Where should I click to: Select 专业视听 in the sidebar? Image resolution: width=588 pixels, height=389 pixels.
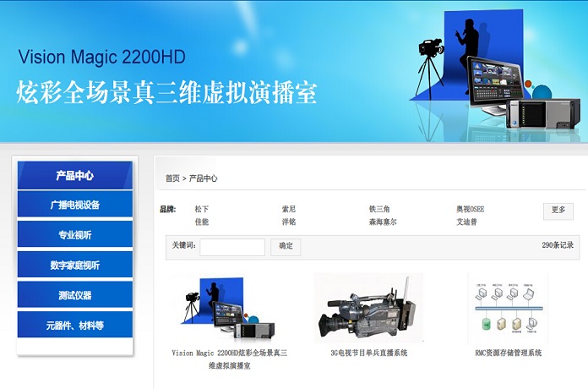click(75, 235)
